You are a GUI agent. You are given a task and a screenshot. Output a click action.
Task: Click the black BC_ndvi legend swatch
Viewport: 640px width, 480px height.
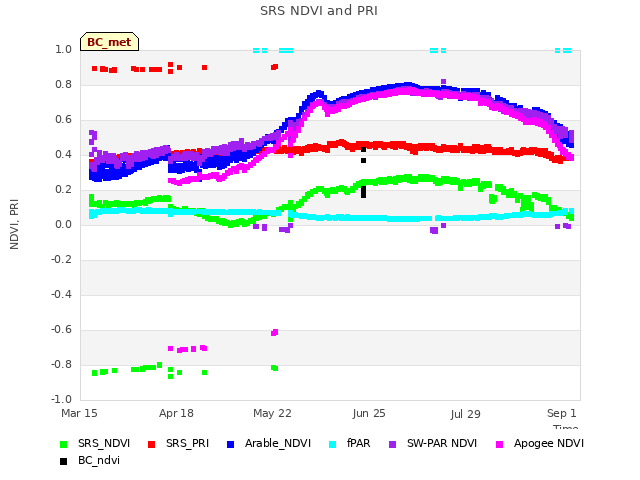point(63,462)
